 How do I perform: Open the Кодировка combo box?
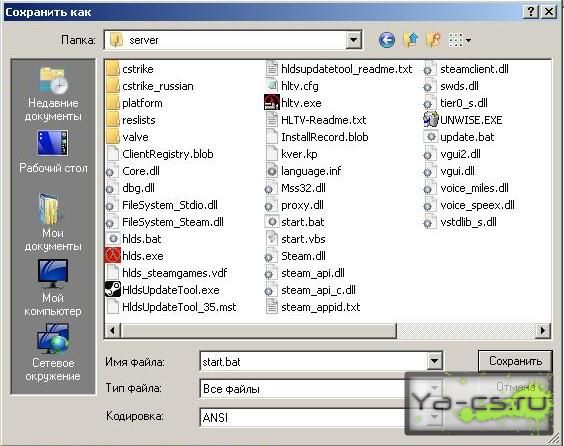pos(321,417)
